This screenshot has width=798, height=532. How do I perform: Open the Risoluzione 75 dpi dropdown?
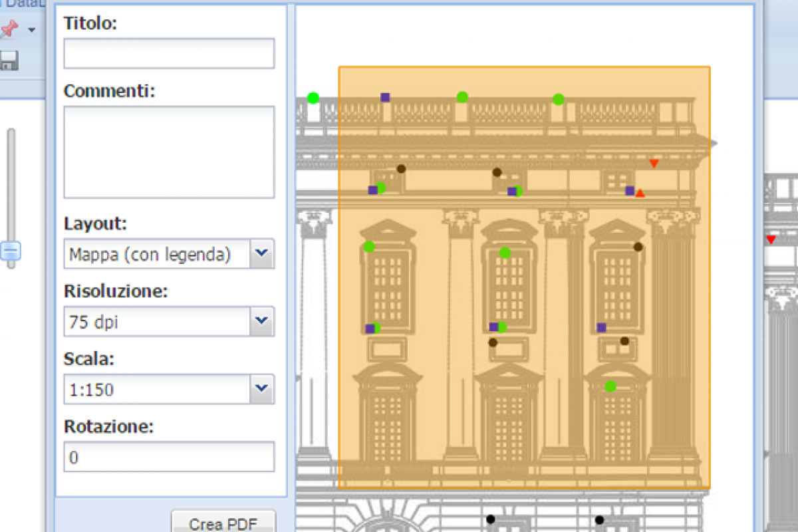pyautogui.click(x=169, y=322)
